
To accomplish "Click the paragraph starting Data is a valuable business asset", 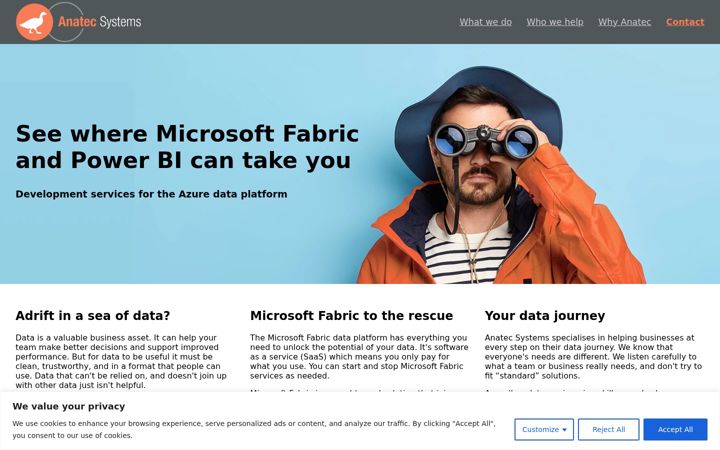I will tap(121, 361).
